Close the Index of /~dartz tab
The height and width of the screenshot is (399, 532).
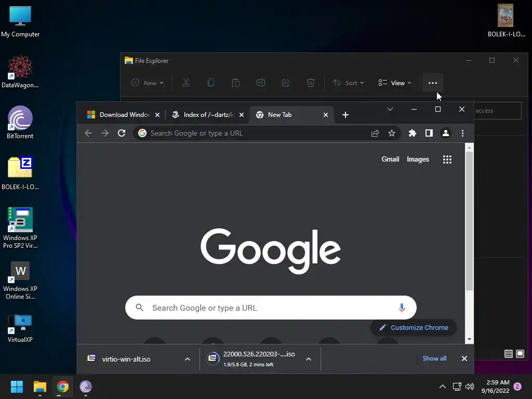tap(242, 115)
